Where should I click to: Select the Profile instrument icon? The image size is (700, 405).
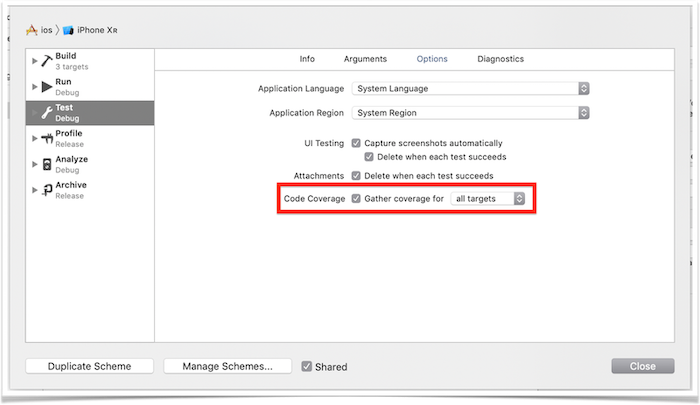pos(47,138)
